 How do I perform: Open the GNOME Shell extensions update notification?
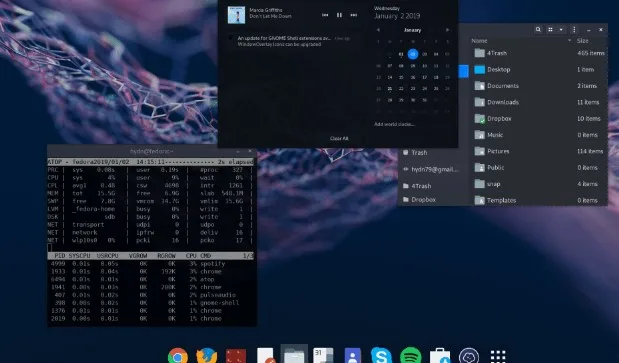pyautogui.click(x=290, y=41)
